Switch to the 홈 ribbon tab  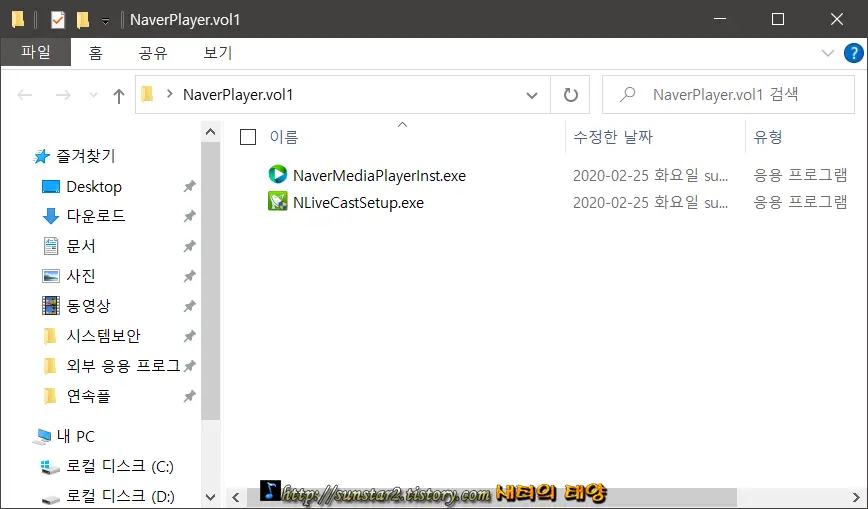coord(95,53)
